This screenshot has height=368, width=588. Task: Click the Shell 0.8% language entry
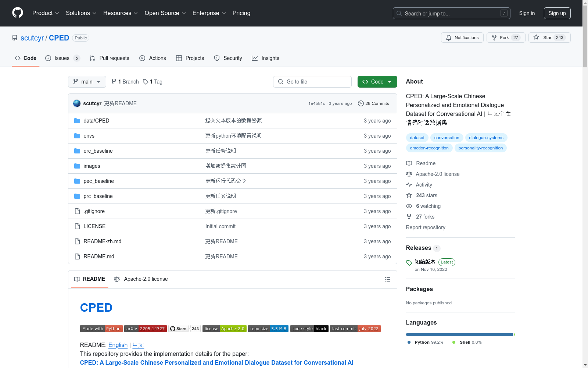[467, 342]
